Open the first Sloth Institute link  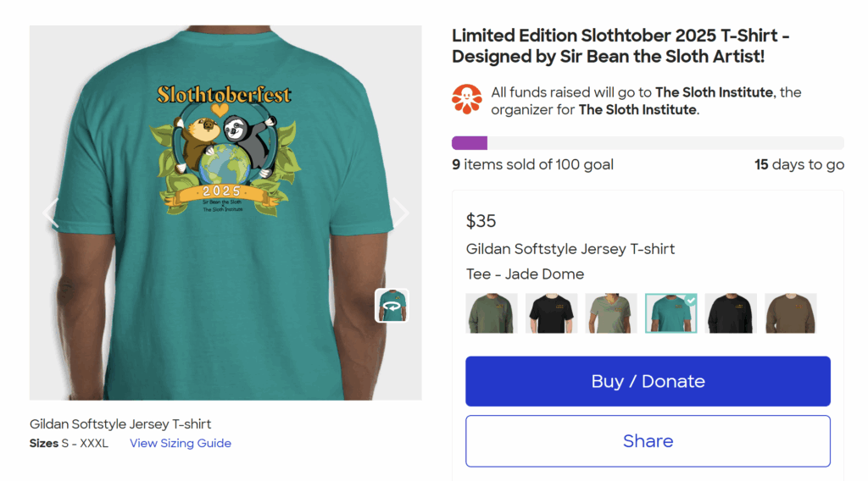click(x=714, y=92)
